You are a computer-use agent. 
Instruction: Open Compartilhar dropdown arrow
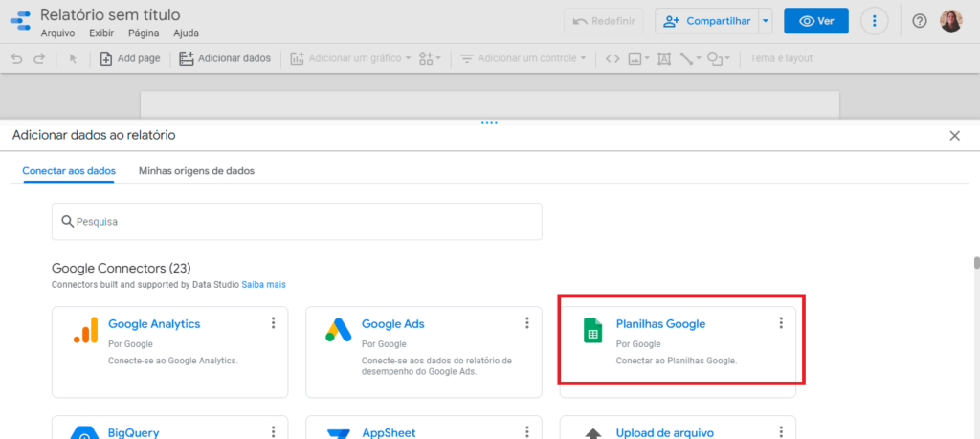coord(766,21)
